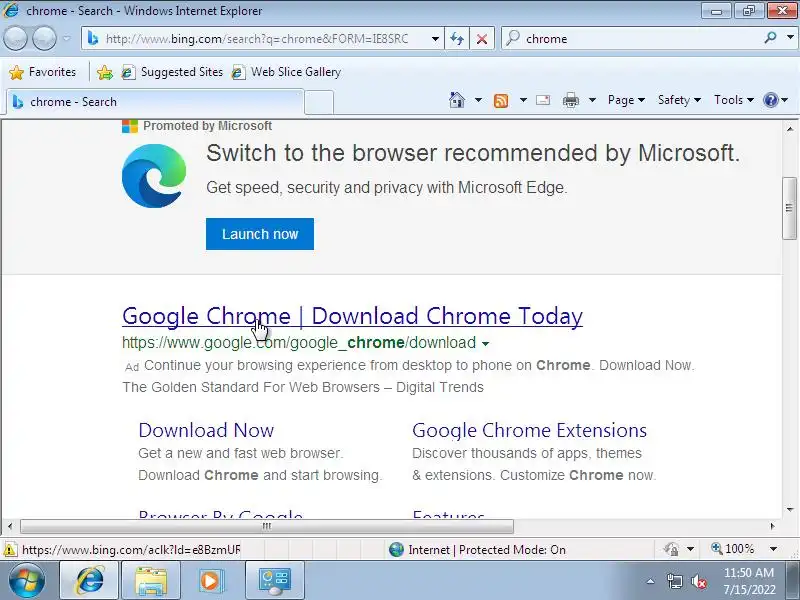Click the Back navigation button

15,39
